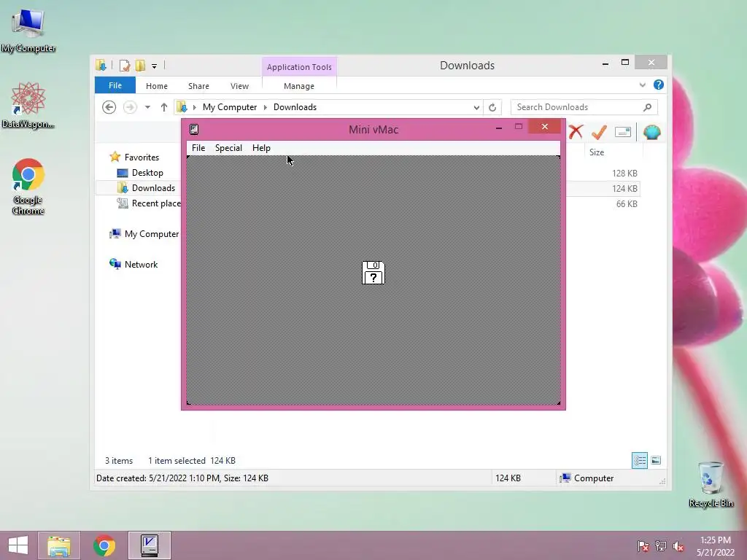Switch to details view layout
The height and width of the screenshot is (560, 747).
(x=639, y=461)
